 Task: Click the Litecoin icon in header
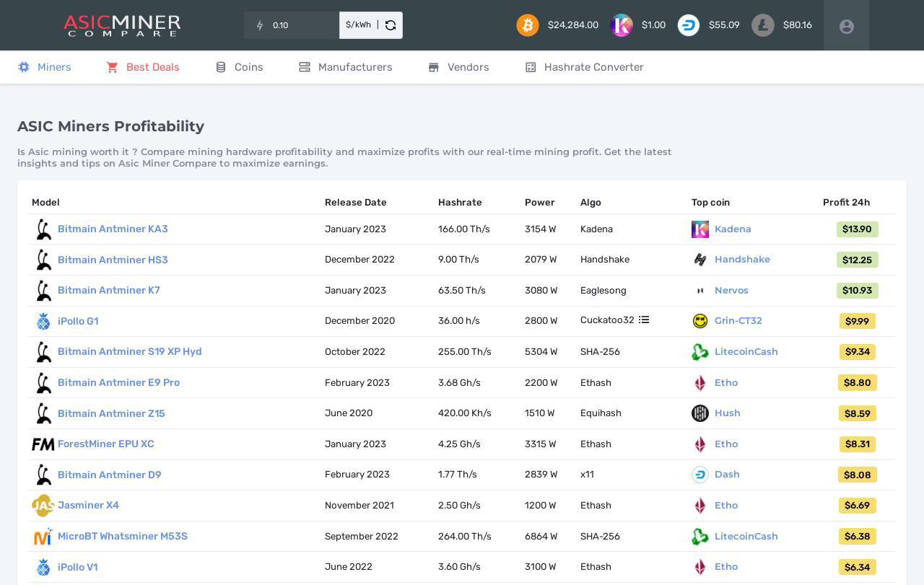763,25
